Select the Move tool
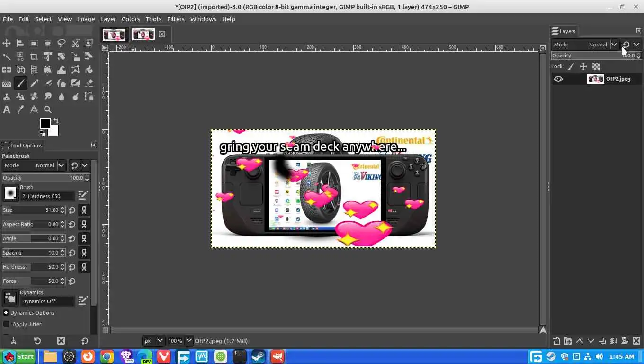 pos(7,43)
